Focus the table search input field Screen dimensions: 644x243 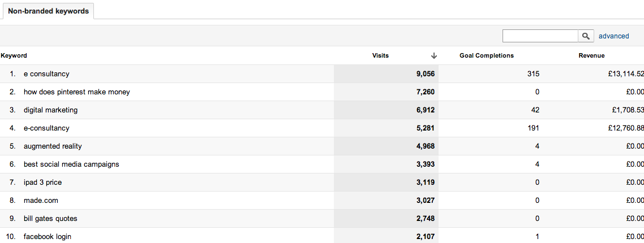click(540, 36)
